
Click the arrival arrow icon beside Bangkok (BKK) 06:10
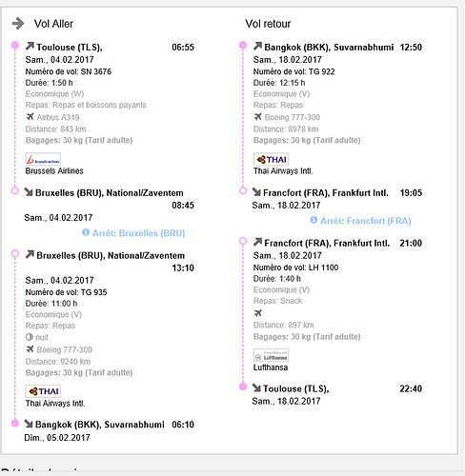tap(29, 424)
